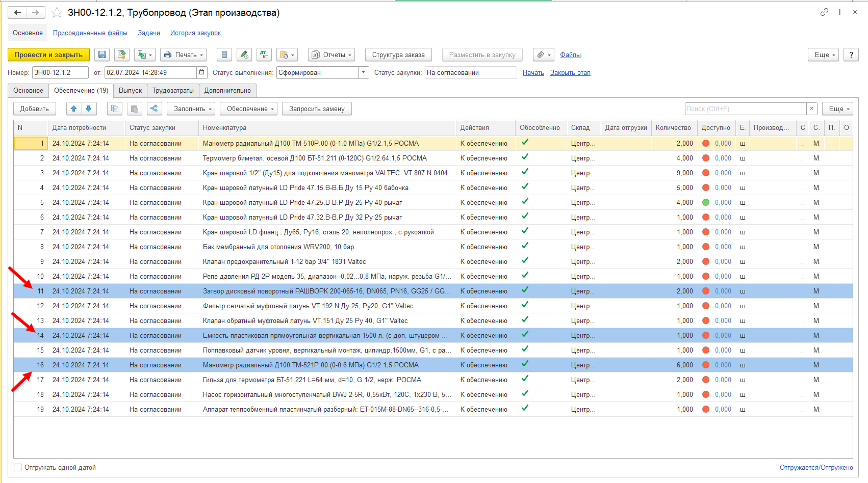The image size is (868, 483).
Task: Open the Дт/Кт postings icon
Action: tap(264, 55)
